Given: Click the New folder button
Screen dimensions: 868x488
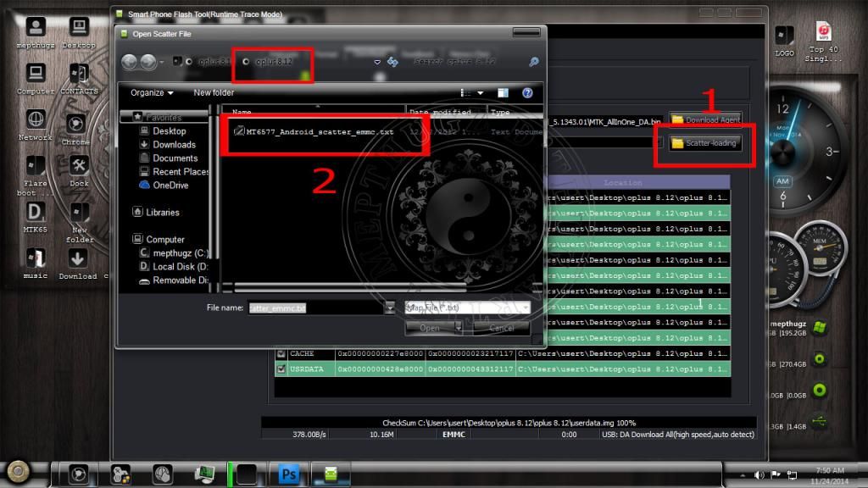Looking at the screenshot, I should click(x=214, y=93).
